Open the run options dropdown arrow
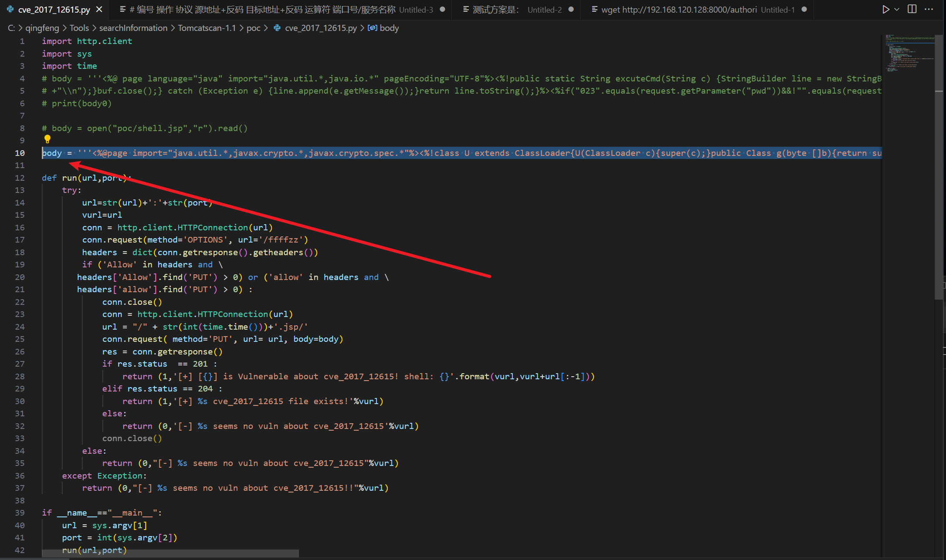Image resolution: width=946 pixels, height=560 pixels. click(x=897, y=9)
